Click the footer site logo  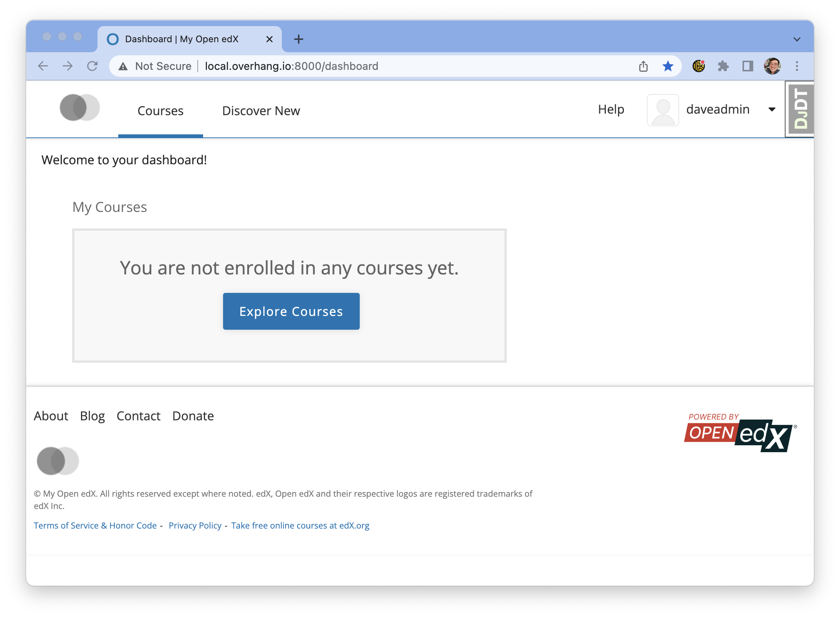57,460
